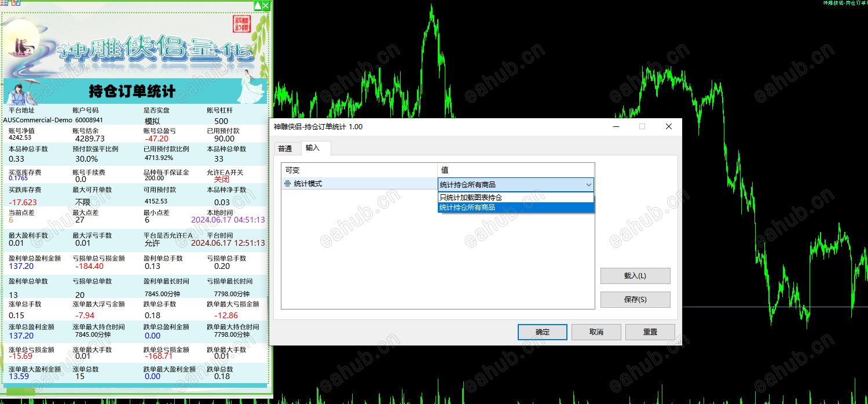Viewport: 868px width, 404px height.
Task: Click the 保存(S) button
Action: coord(635,300)
